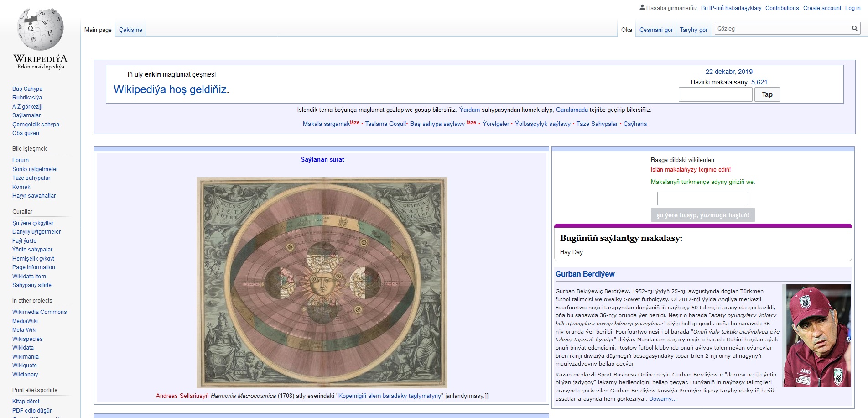Image resolution: width=868 pixels, height=418 pixels.
Task: Follow the Dowamy... read more link
Action: 663,399
